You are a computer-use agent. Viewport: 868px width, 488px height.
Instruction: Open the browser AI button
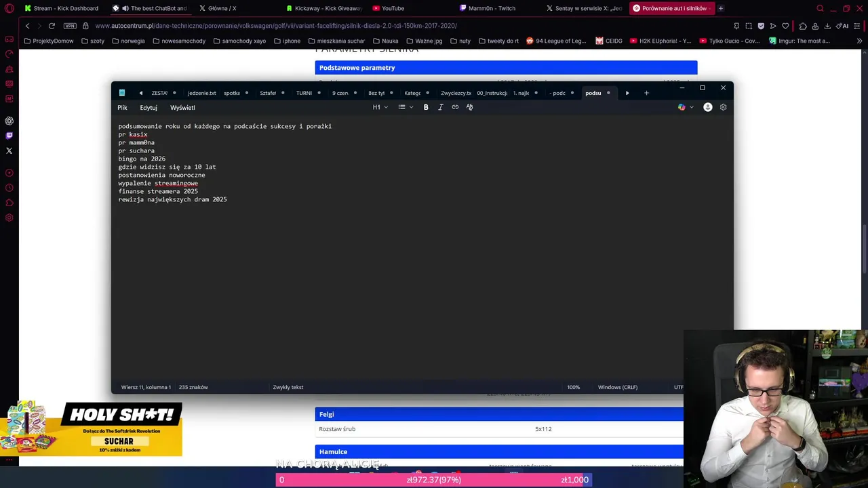click(843, 26)
